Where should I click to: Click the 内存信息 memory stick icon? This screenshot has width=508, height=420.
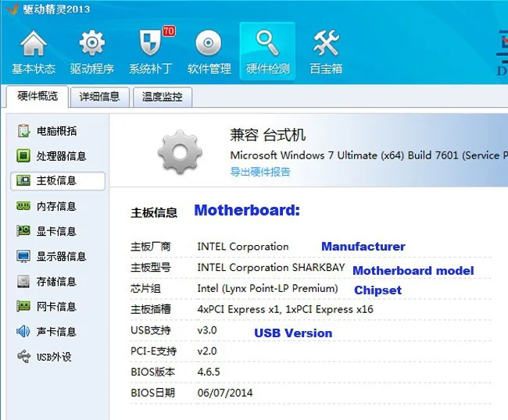click(x=23, y=206)
